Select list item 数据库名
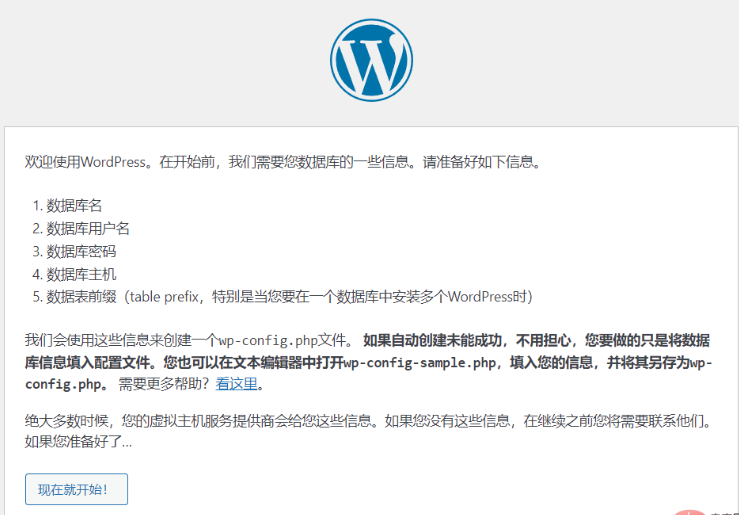Image resolution: width=739 pixels, height=515 pixels. point(74,205)
